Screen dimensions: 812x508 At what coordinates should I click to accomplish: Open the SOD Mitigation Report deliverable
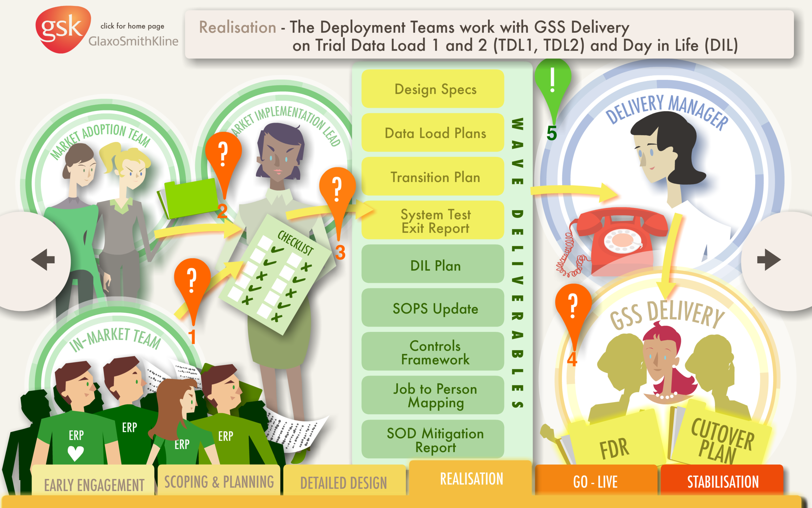click(x=433, y=439)
